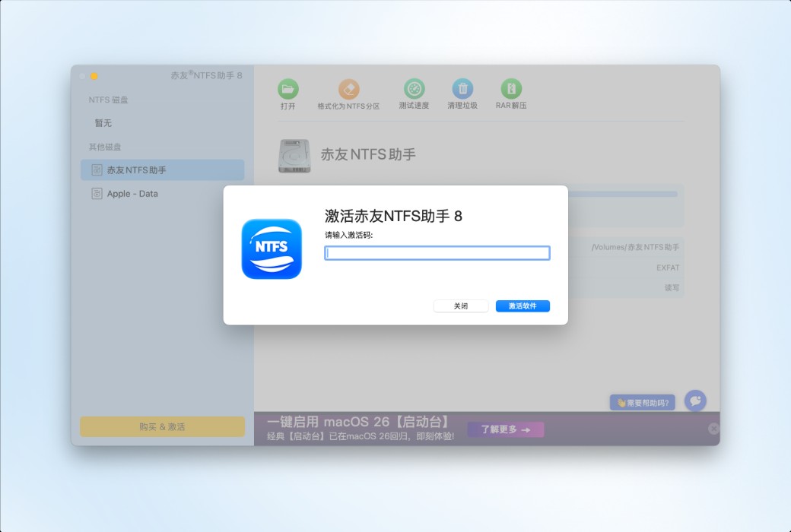Click the disk usage progress bar
791x532 pixels.
622,194
